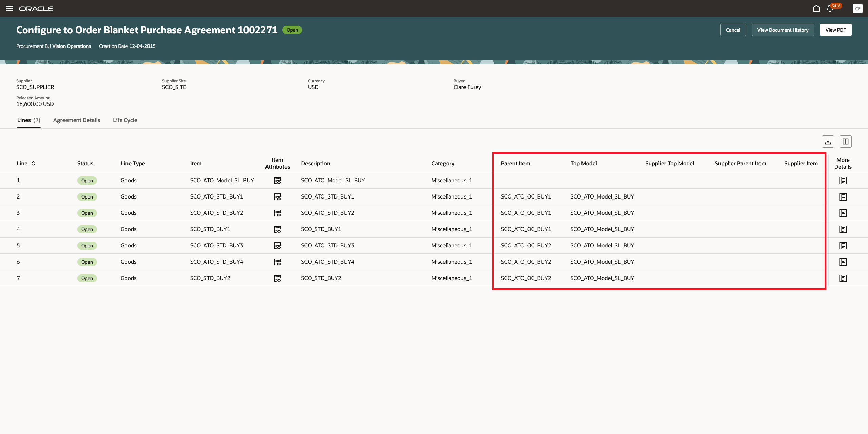
Task: Switch to the Life Cycle tab
Action: pos(125,120)
